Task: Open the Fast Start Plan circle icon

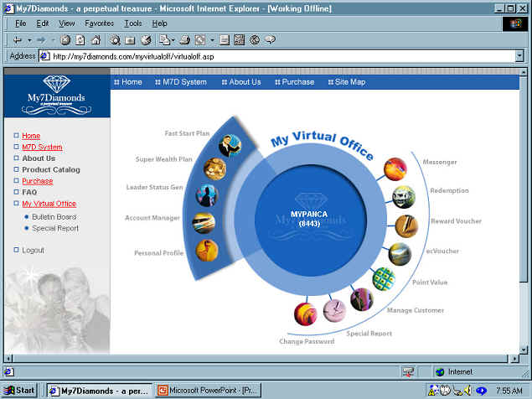Action: tap(230, 145)
